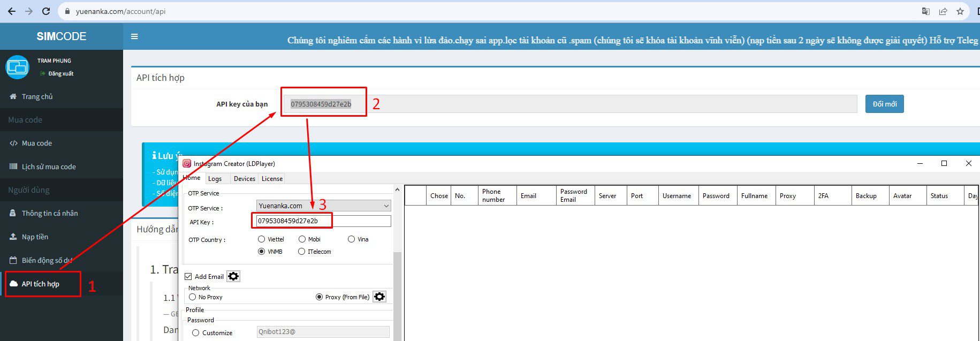This screenshot has height=341, width=980.
Task: Click the code icon beside Mua code
Action: point(13,143)
